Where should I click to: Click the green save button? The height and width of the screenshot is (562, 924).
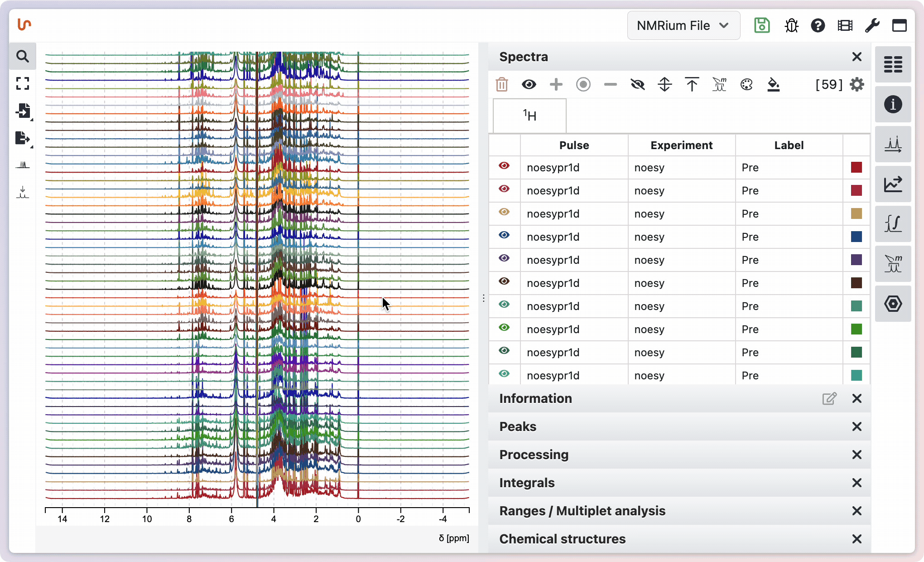(762, 25)
